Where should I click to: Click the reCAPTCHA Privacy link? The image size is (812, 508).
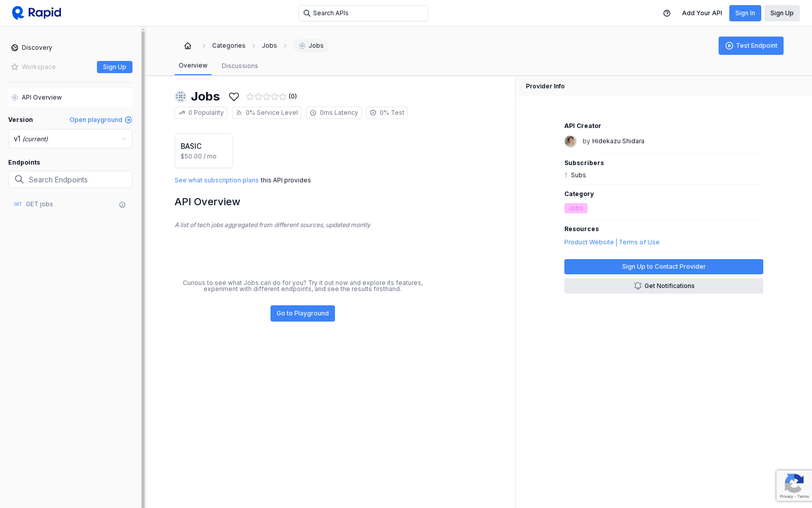[786, 496]
